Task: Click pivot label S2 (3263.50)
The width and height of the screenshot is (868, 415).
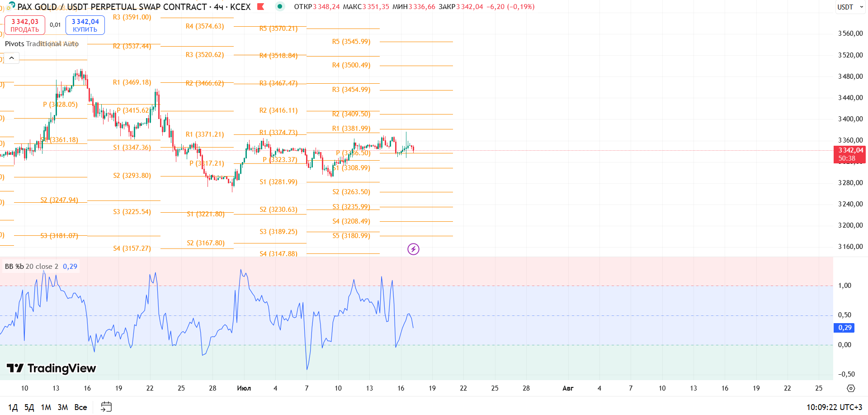Action: [351, 192]
